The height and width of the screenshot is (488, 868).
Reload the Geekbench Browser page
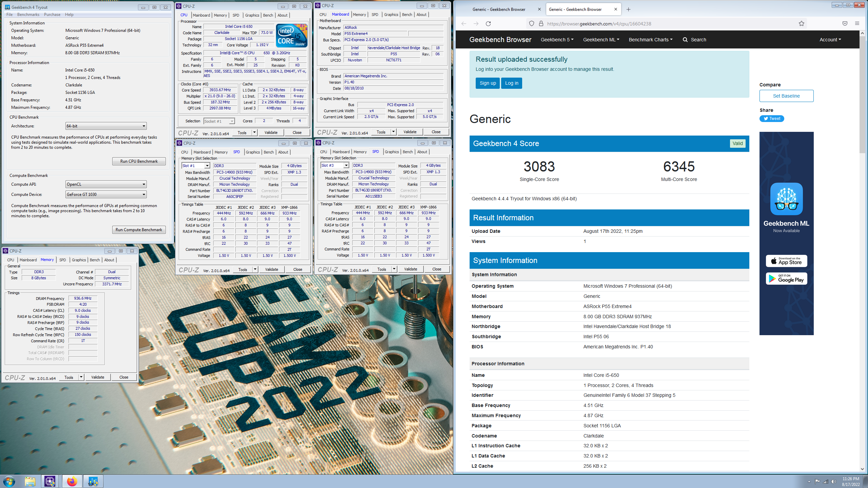point(488,23)
